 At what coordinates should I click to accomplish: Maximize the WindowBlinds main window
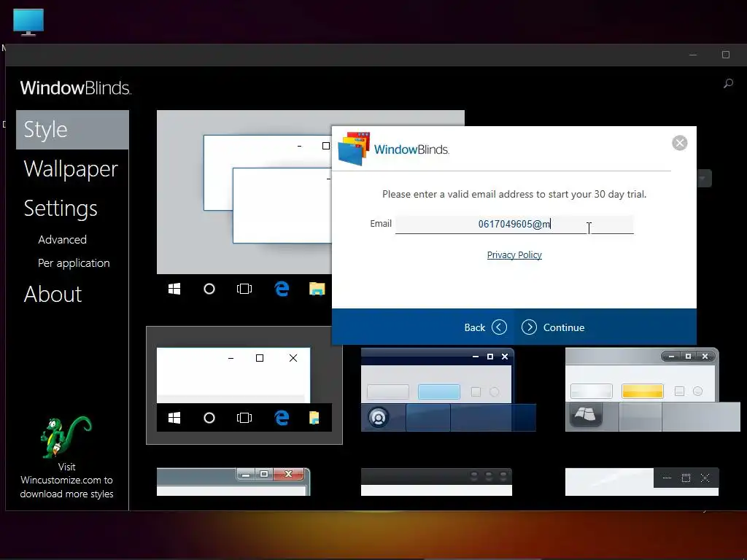726,55
